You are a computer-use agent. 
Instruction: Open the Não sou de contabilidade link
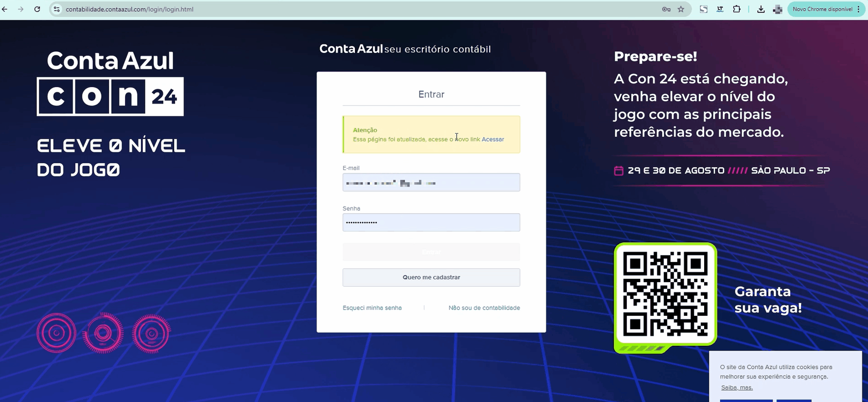pyautogui.click(x=484, y=308)
